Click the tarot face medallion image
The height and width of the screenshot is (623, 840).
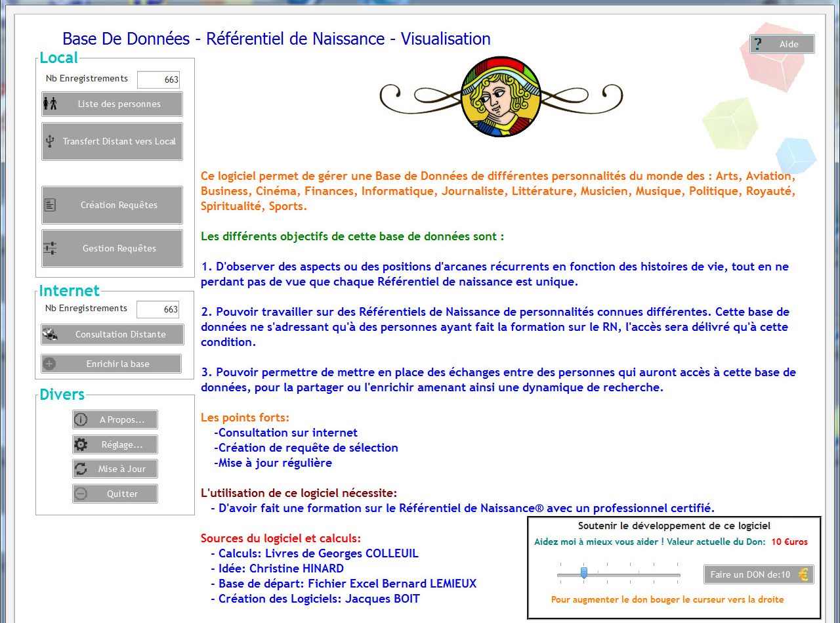[501, 97]
